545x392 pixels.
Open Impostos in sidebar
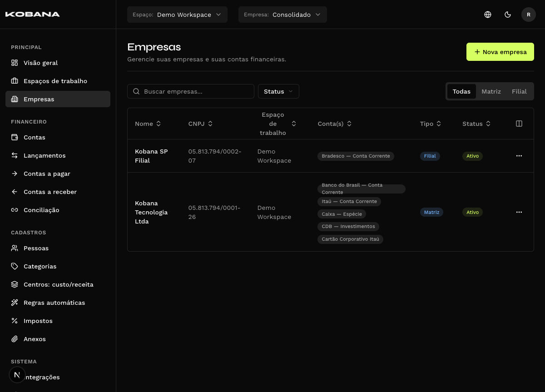tap(58, 321)
